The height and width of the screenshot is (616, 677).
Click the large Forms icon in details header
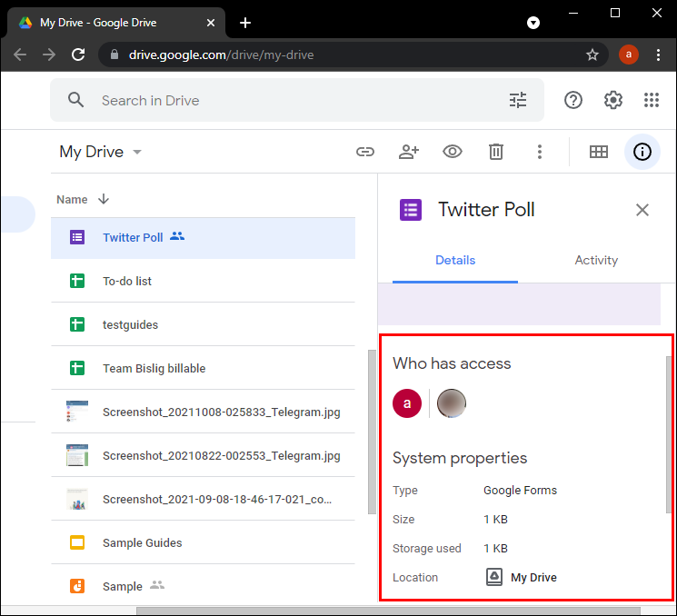tap(410, 210)
